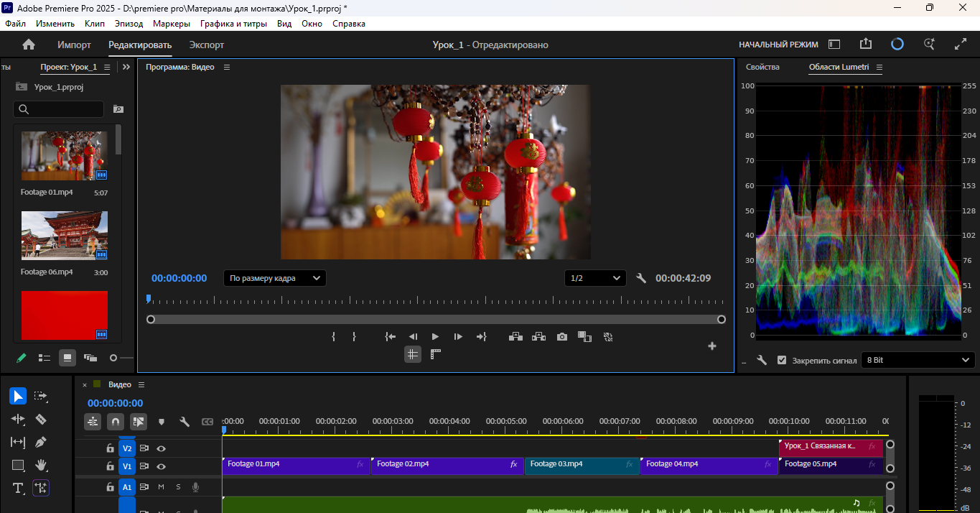Viewport: 980px width, 513px height.
Task: Select the Selection tool arrow
Action: 18,396
